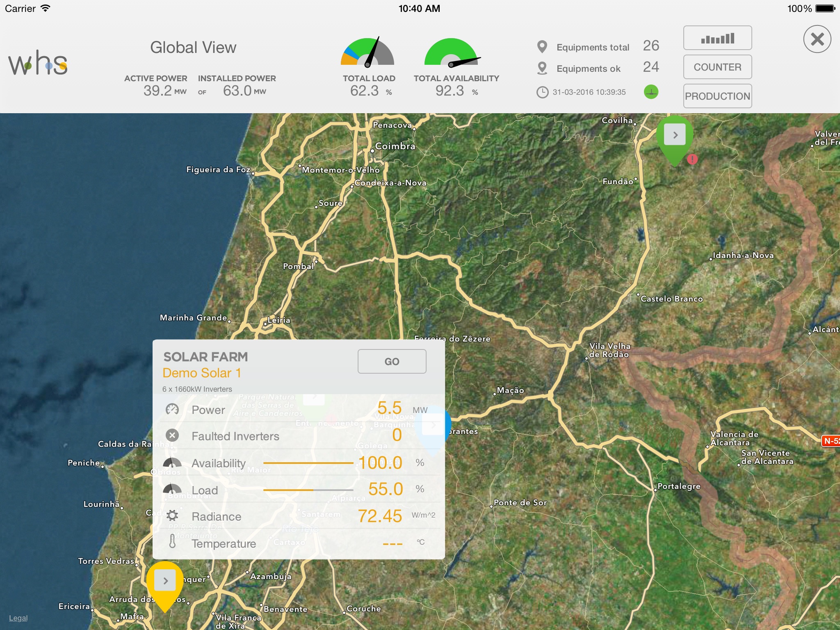The height and width of the screenshot is (630, 840).
Task: Close the Global View panel
Action: pyautogui.click(x=817, y=39)
